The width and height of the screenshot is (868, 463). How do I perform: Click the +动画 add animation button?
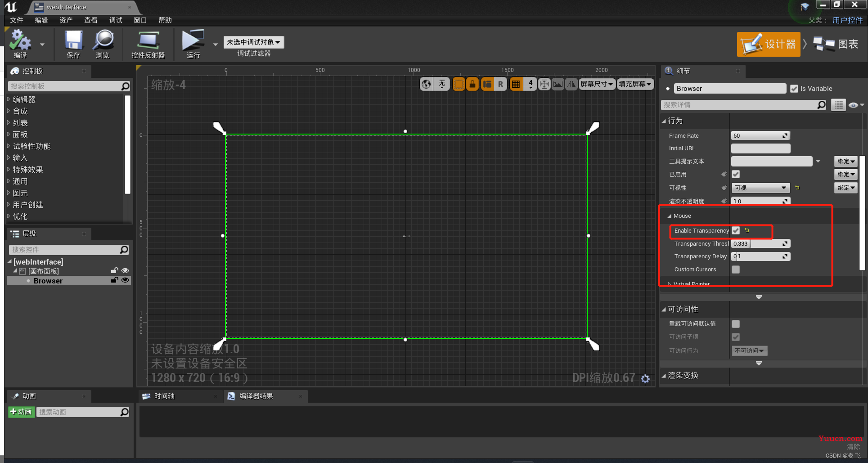21,412
